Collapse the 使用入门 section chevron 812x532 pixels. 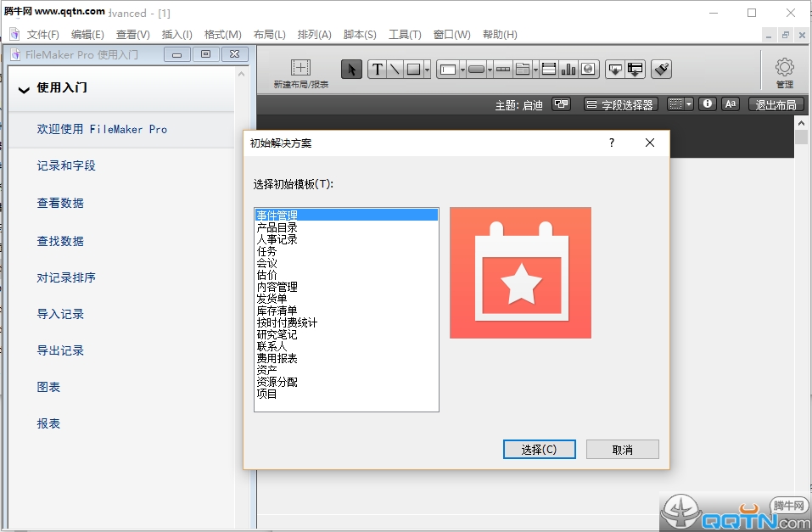click(x=24, y=90)
